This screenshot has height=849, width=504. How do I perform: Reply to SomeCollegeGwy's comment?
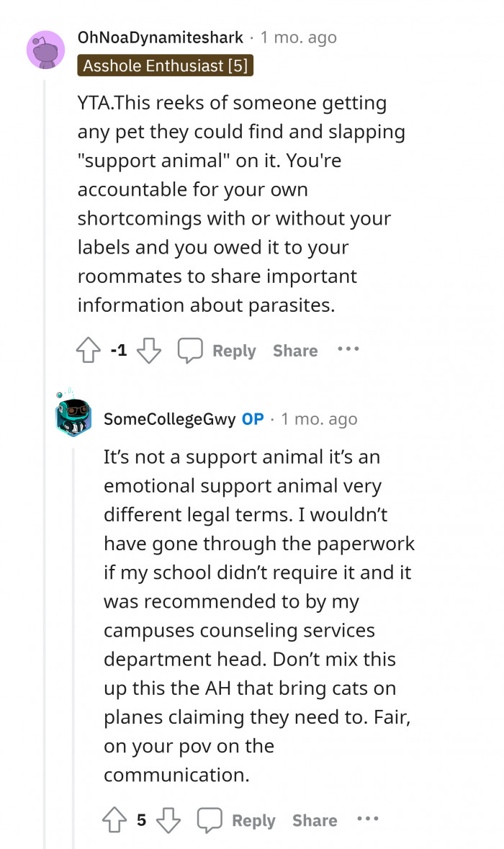(x=253, y=820)
